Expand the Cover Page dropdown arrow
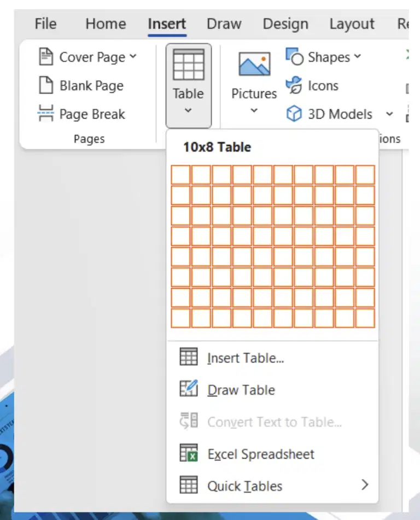This screenshot has height=520, width=420. click(x=133, y=56)
